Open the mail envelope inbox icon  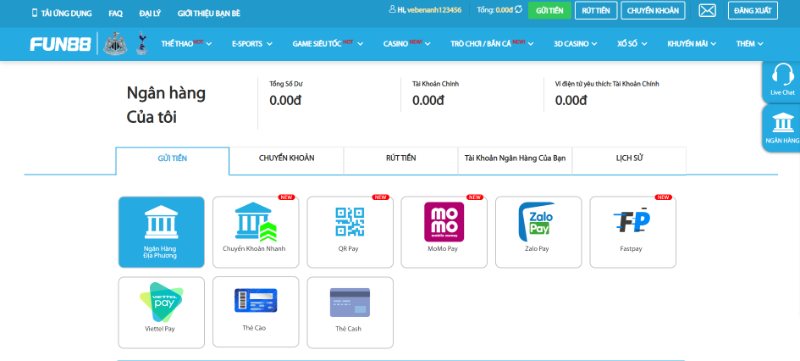pos(707,10)
